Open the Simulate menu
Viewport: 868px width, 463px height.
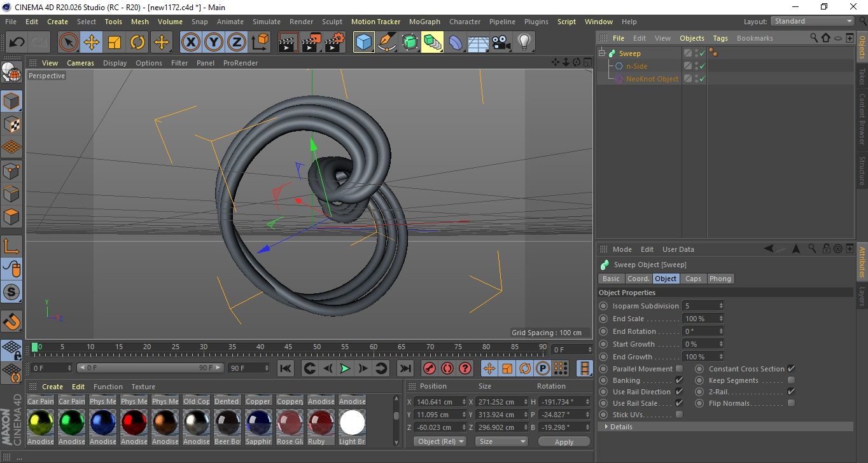266,22
